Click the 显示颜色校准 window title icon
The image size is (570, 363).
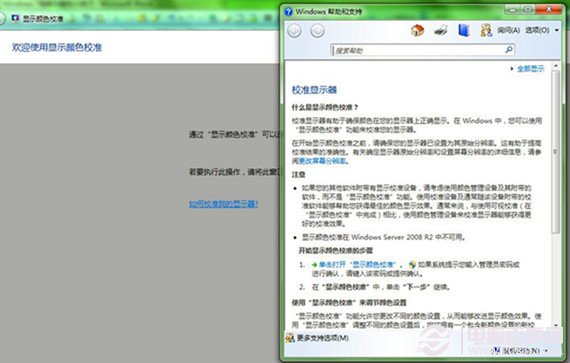[15, 18]
